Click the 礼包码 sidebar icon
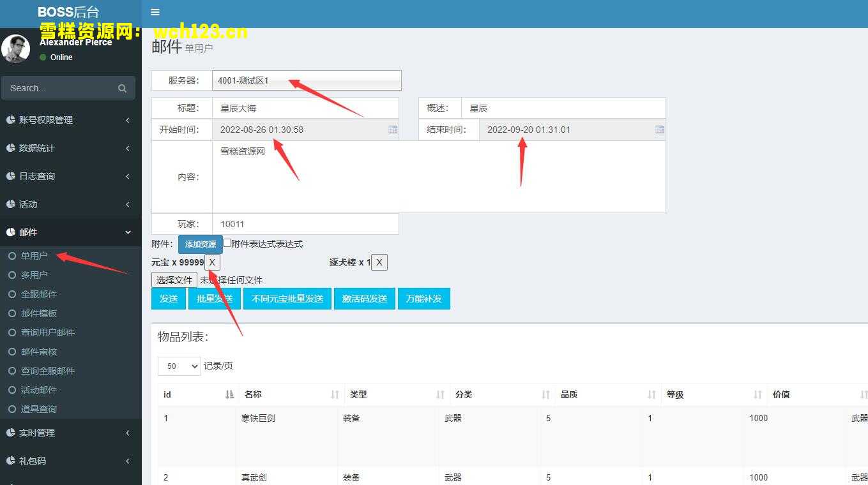This screenshot has height=485, width=868. pos(11,461)
